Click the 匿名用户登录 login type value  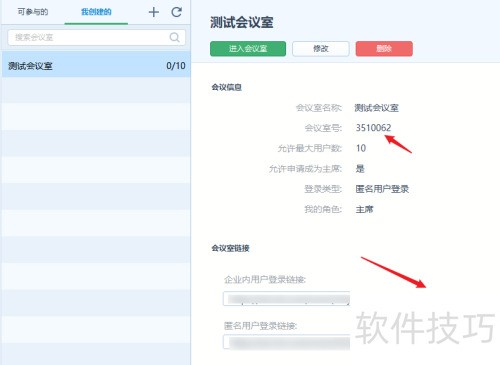(382, 189)
